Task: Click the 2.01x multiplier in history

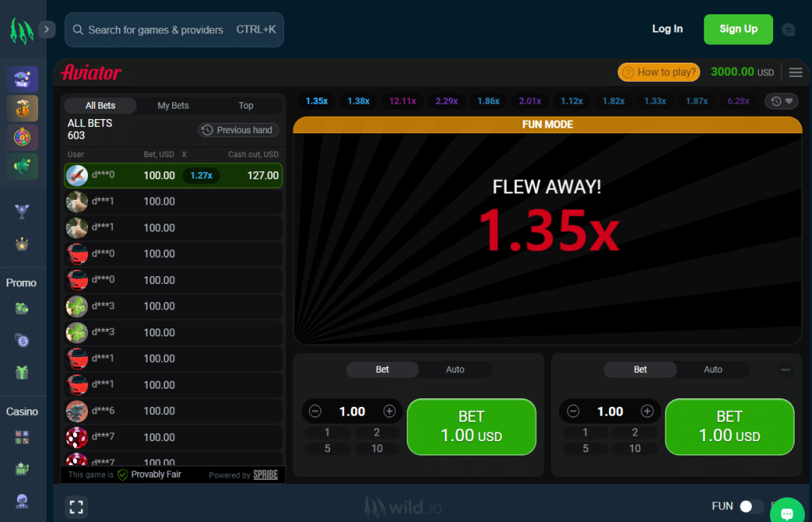Action: tap(530, 101)
